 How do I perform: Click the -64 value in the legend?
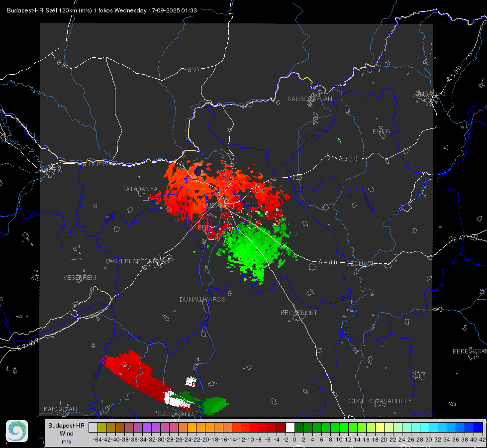click(x=97, y=440)
